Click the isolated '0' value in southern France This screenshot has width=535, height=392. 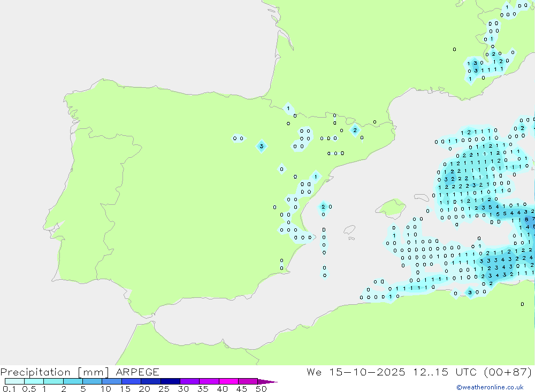454,49
